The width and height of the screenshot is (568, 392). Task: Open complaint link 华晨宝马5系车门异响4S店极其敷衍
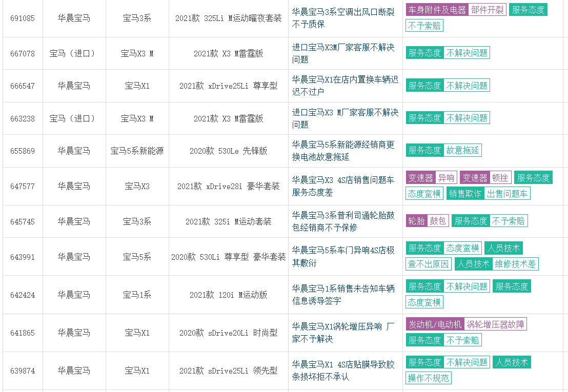pos(343,256)
